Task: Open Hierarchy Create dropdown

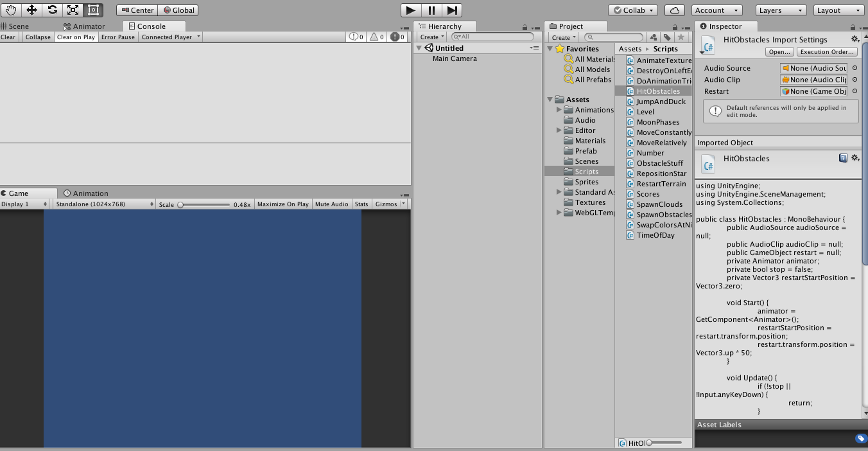Action: coord(433,37)
